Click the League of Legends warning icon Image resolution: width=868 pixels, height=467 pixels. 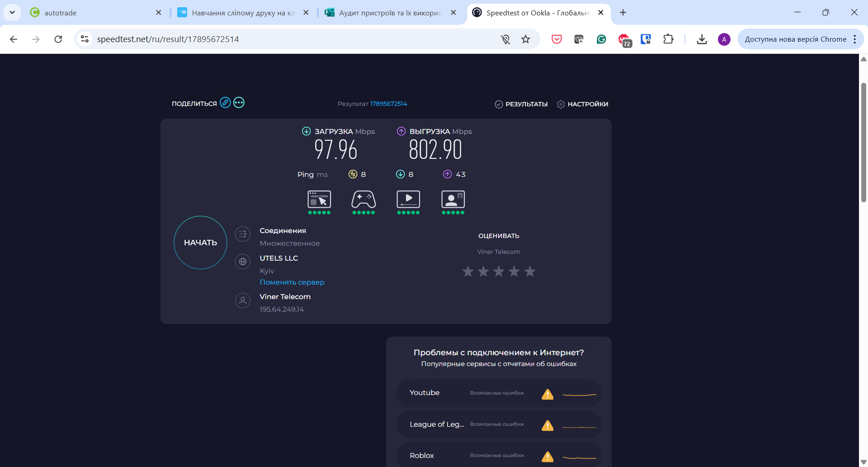coord(547,425)
